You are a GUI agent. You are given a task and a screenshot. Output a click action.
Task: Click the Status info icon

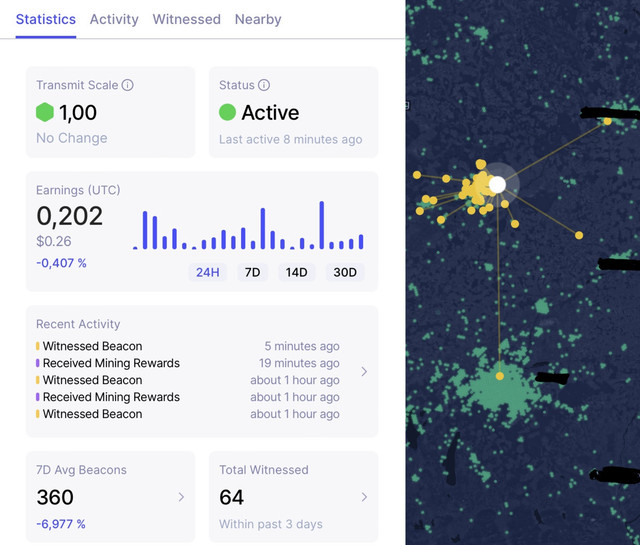point(264,85)
